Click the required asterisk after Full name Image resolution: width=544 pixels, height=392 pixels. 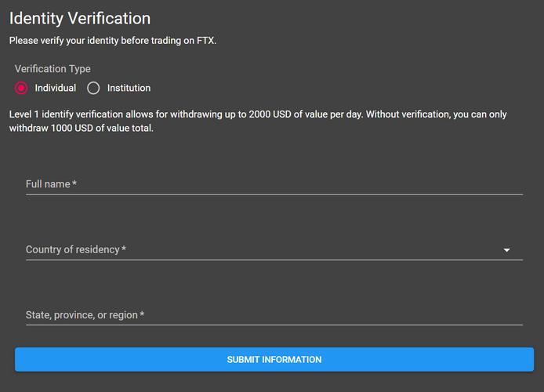click(x=74, y=183)
